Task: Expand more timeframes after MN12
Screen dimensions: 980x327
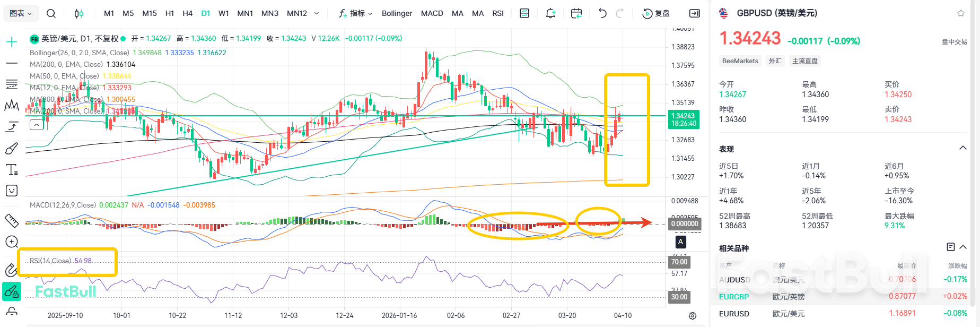Action: [317, 13]
